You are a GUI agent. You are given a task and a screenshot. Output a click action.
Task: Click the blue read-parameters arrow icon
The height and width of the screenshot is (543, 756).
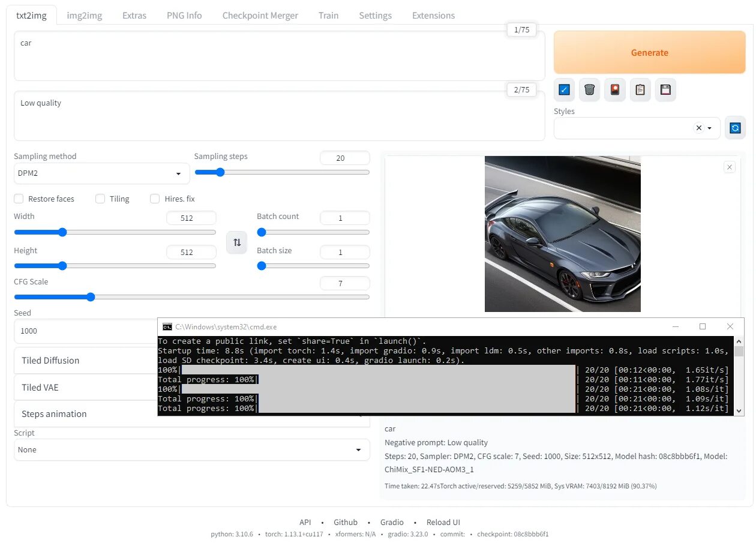point(563,89)
